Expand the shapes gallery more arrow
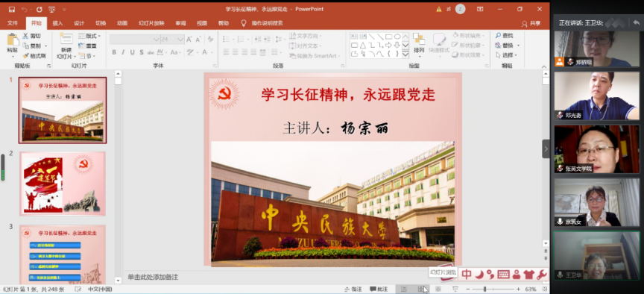The width and height of the screenshot is (644, 294). coord(405,54)
